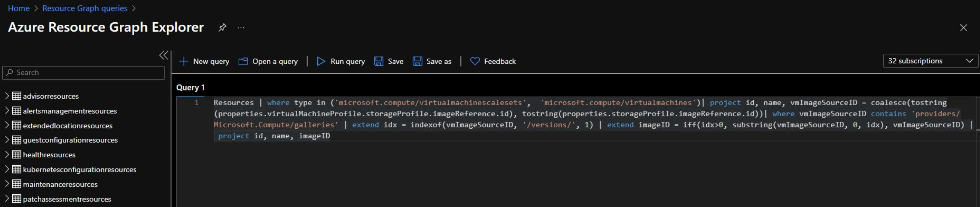Click the healthresources table icon
This screenshot has width=980, height=207.
(16, 155)
